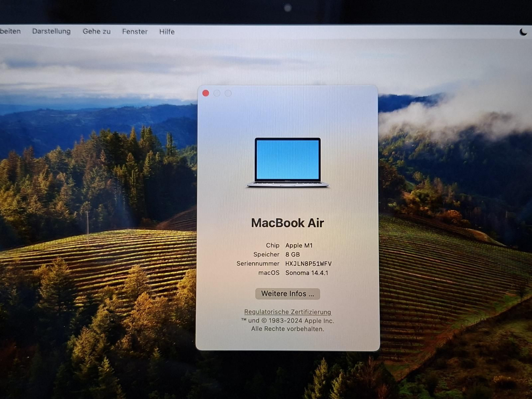Click the Chip label
The width and height of the screenshot is (532, 399).
coord(273,246)
